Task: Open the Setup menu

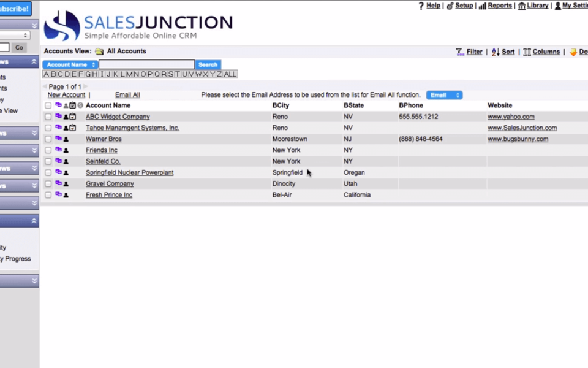Action: click(x=464, y=6)
